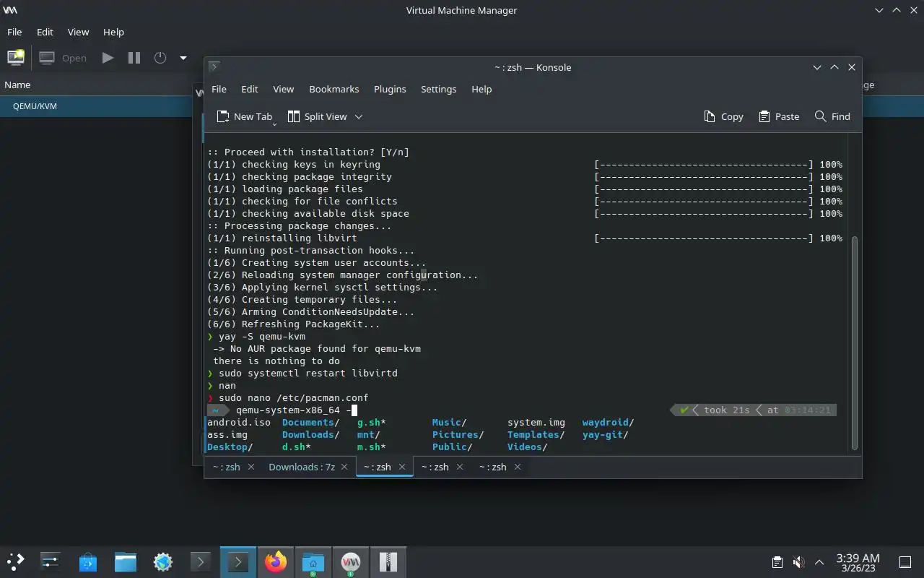
Task: Click the 'g.sh*' file name
Action: pos(372,422)
